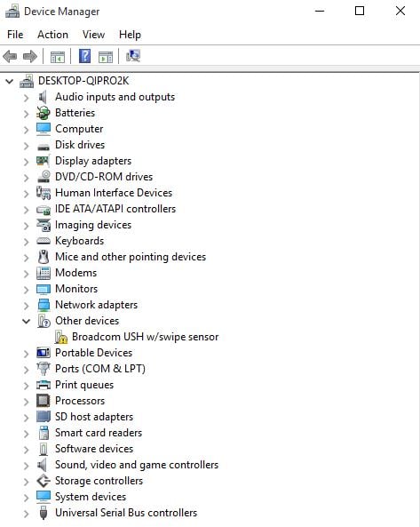This screenshot has width=420, height=527.
Task: Click the Back arrow toolbar icon
Action: coord(10,57)
